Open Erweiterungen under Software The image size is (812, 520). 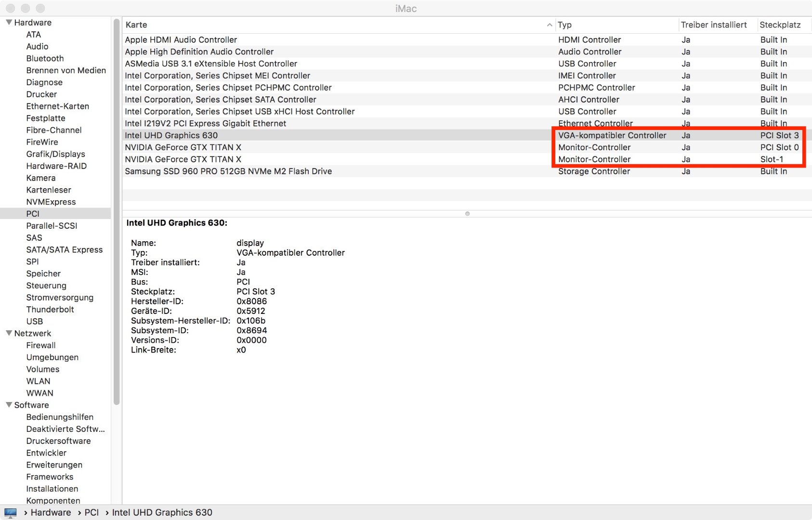pos(54,465)
